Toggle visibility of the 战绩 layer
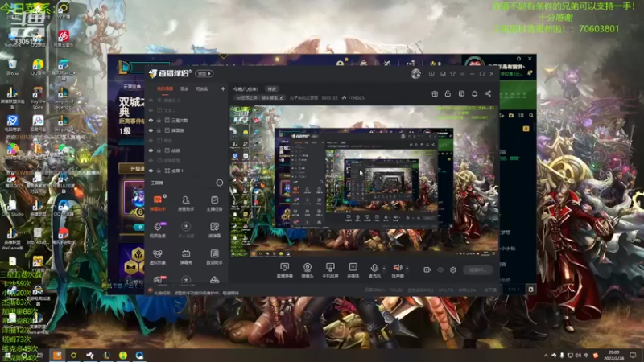Viewport: 644px width, 362px height. click(x=151, y=150)
